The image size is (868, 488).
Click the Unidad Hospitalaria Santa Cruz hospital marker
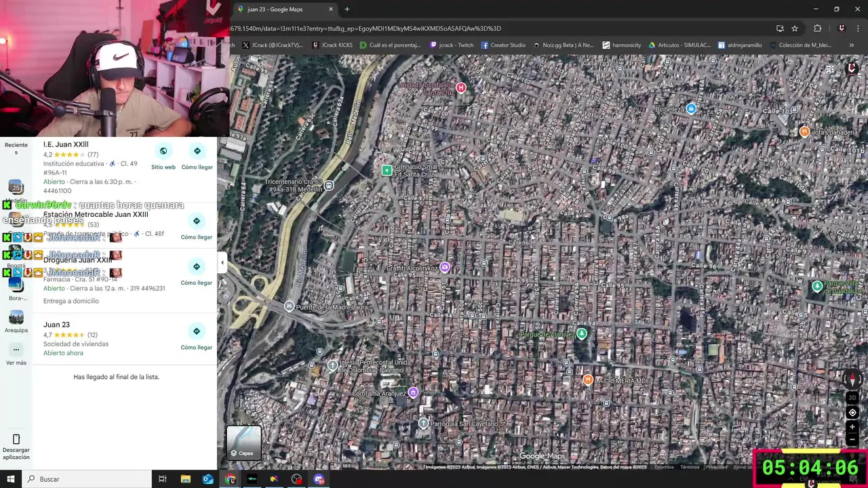[461, 87]
